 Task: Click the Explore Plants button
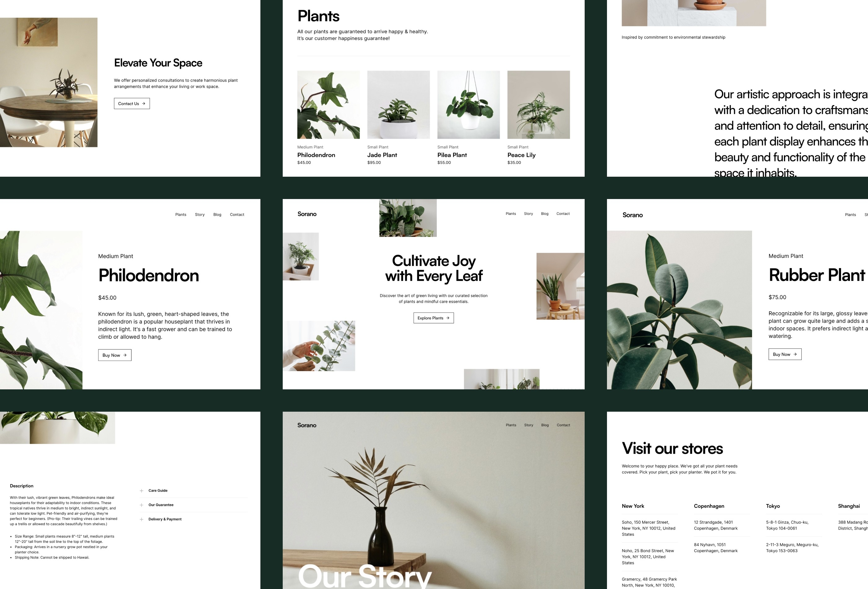pos(434,318)
